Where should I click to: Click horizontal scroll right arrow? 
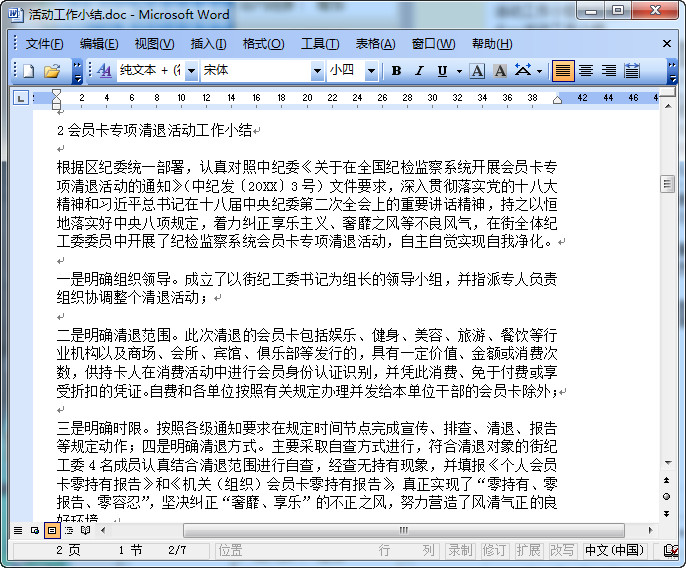[651, 530]
